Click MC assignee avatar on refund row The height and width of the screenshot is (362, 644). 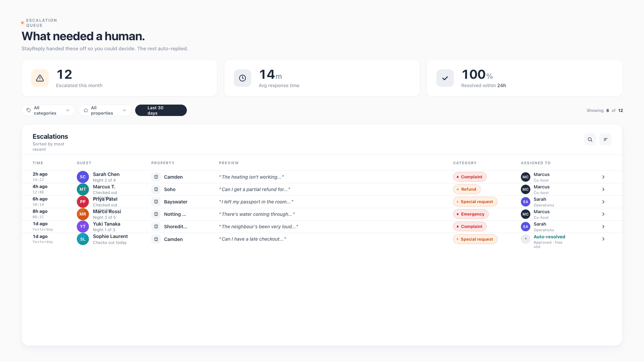click(x=526, y=189)
